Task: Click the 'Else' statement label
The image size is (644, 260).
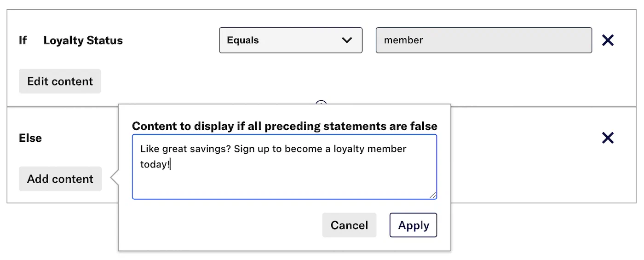Action: (30, 138)
